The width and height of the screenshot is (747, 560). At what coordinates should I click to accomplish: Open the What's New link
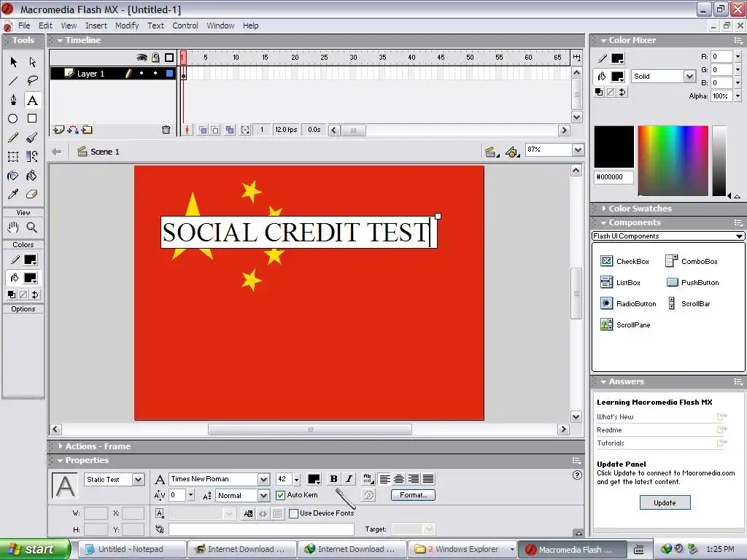point(615,416)
